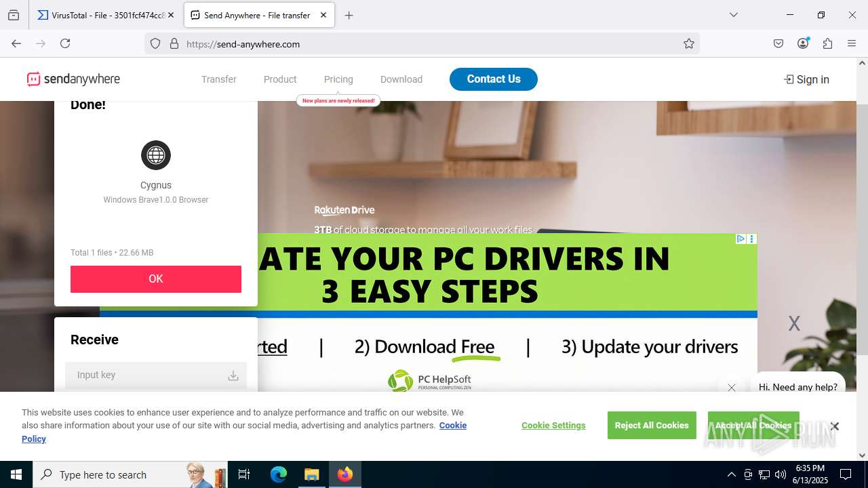Viewport: 868px width, 488px height.
Task: Click Accept All Cookies button
Action: click(x=753, y=425)
